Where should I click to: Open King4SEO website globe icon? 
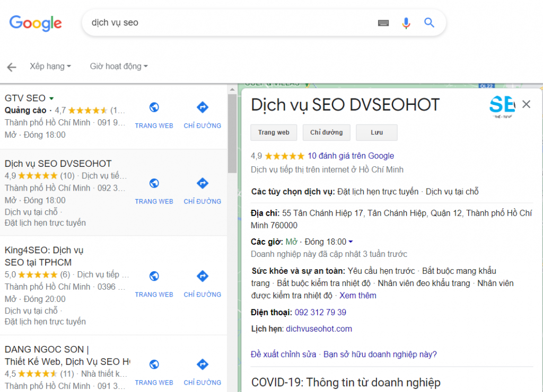154,276
